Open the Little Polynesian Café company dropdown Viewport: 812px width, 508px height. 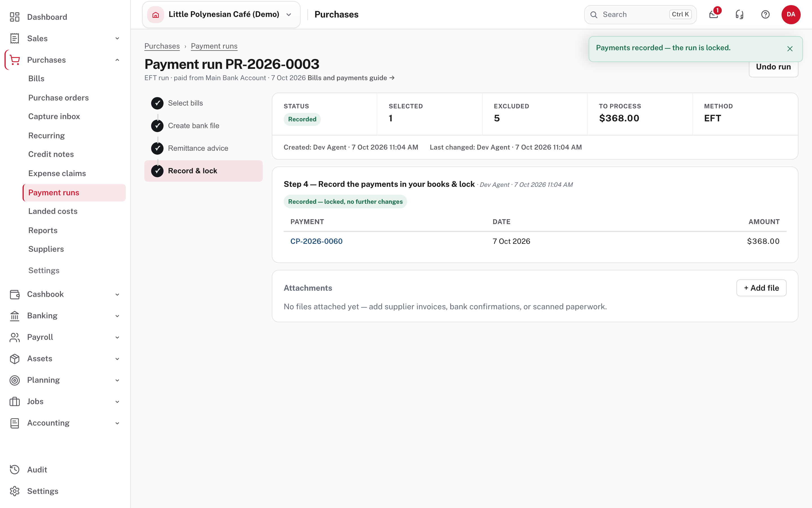click(221, 14)
